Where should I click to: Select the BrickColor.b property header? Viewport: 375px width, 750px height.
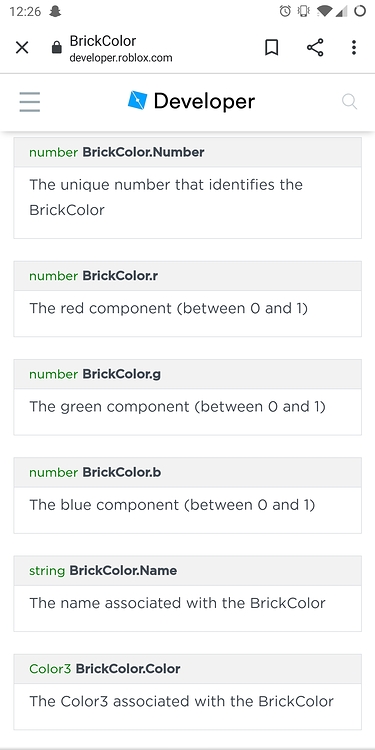(x=188, y=473)
